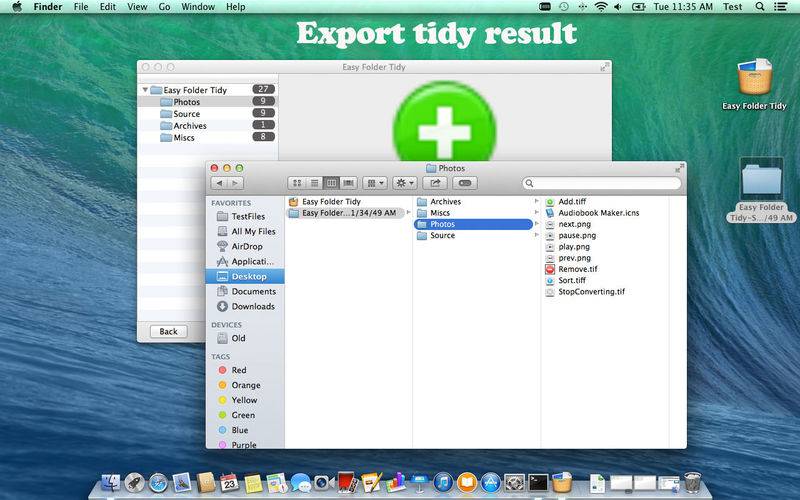Image resolution: width=800 pixels, height=500 pixels.
Task: Open the Window menu
Action: tap(198, 7)
